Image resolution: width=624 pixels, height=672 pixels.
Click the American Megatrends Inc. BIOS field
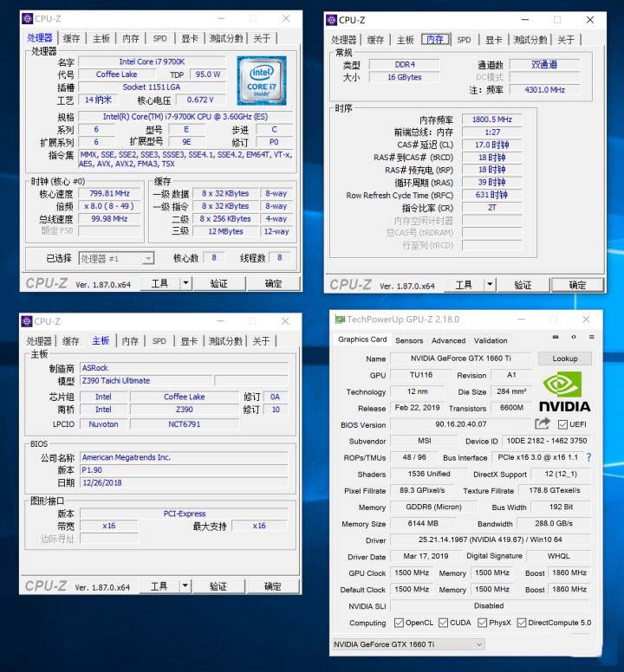coord(184,457)
